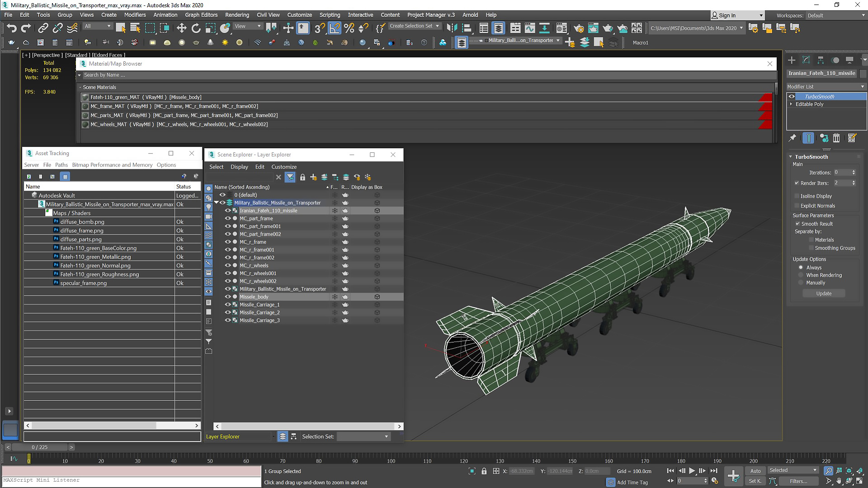Enable Explicit Normals checkbox
The image size is (868, 488).
797,206
